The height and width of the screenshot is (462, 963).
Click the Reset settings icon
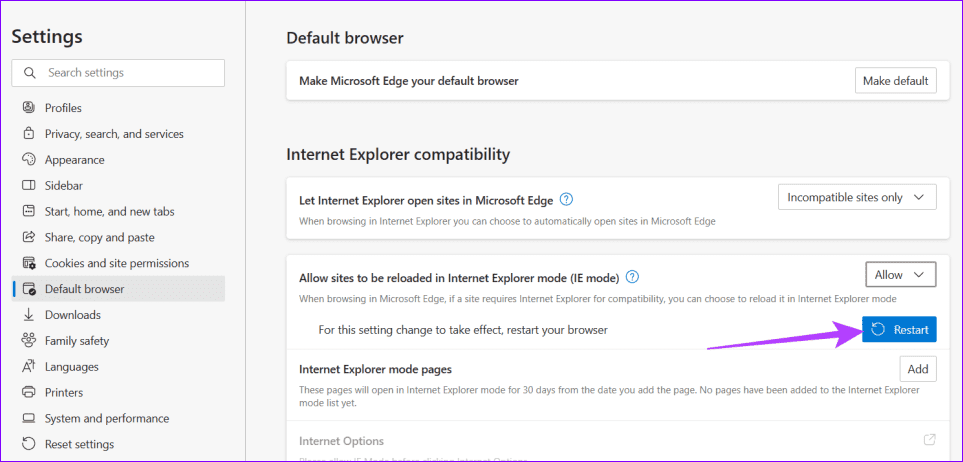[28, 444]
